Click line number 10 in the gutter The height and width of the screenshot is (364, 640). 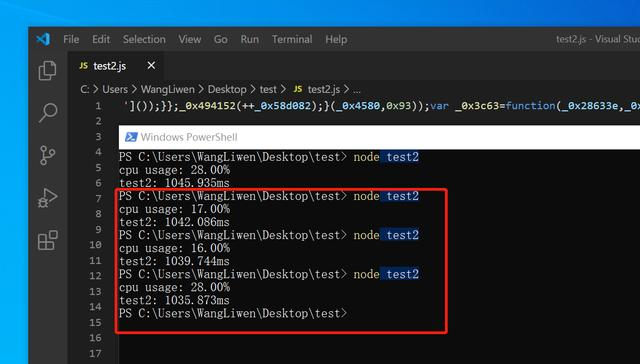(x=95, y=245)
